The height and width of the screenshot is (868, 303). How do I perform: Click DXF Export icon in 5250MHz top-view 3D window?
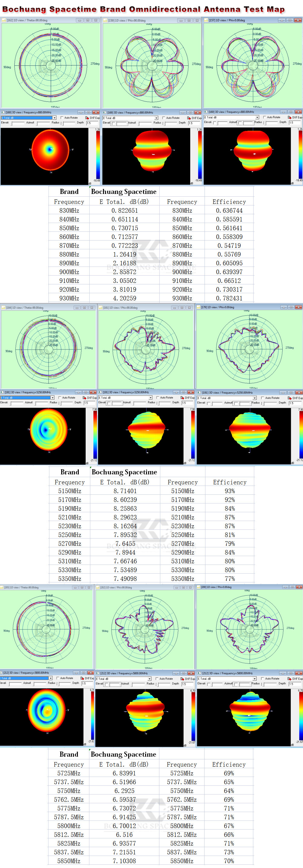(84, 398)
